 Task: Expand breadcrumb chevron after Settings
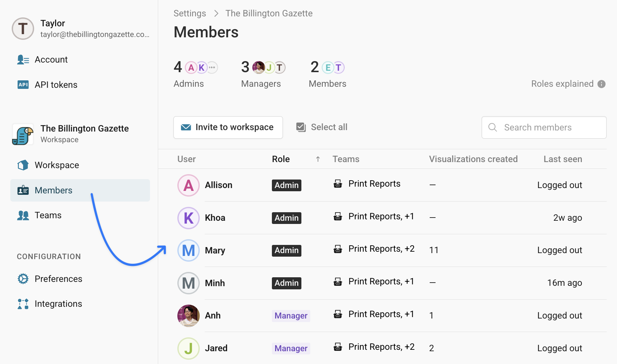(216, 14)
